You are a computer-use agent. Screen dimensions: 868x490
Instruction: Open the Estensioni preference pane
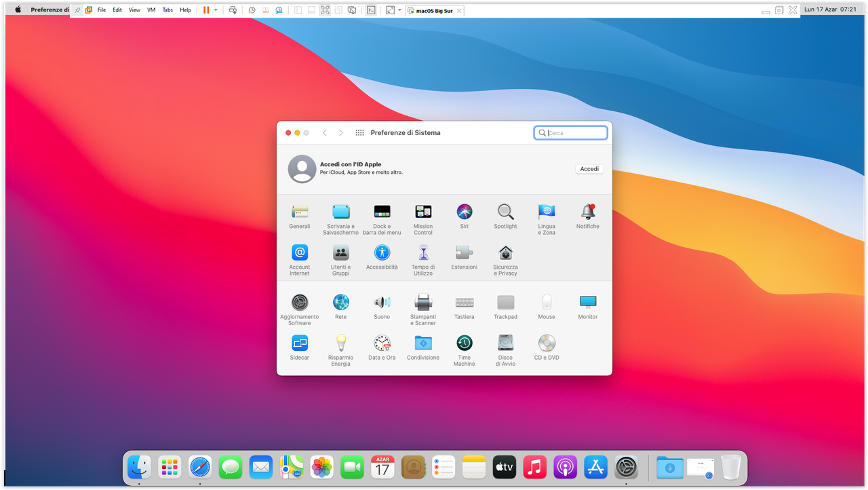click(465, 257)
